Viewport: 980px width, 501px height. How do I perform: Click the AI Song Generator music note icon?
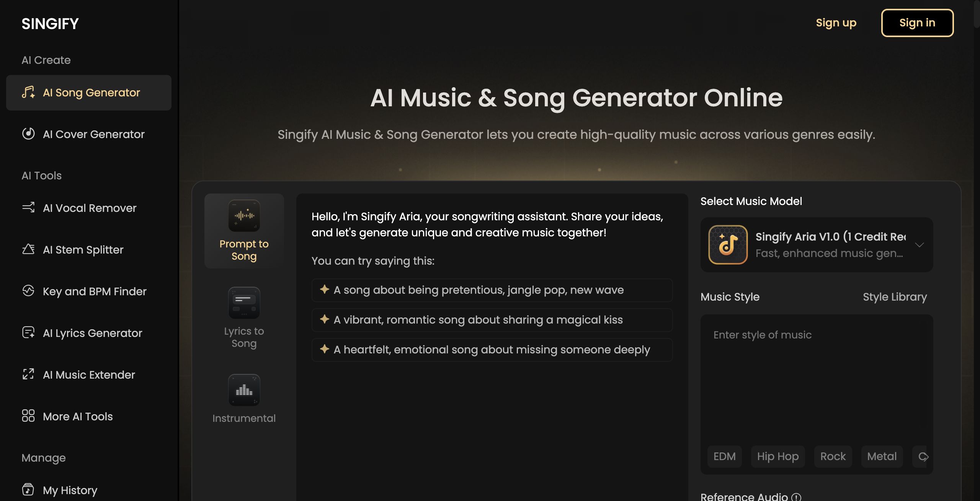[28, 93]
